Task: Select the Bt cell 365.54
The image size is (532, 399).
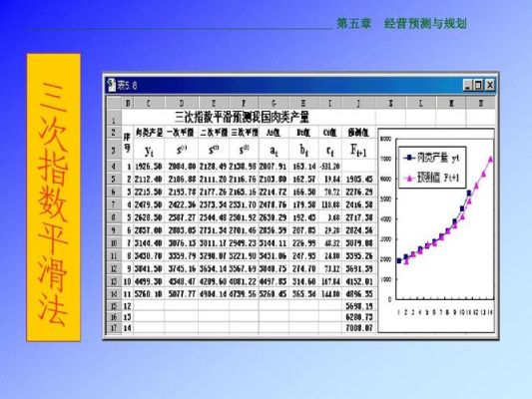Action: point(304,294)
